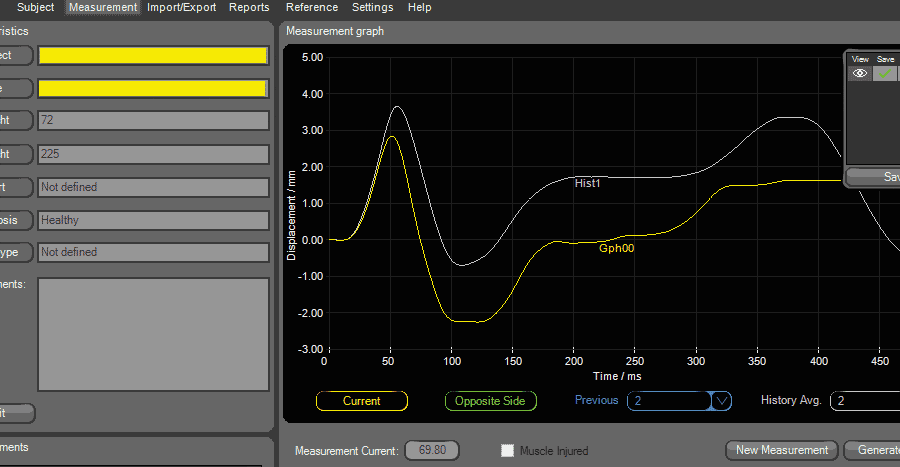
Task: Click the Measurement Current value 69.80
Action: tap(432, 450)
